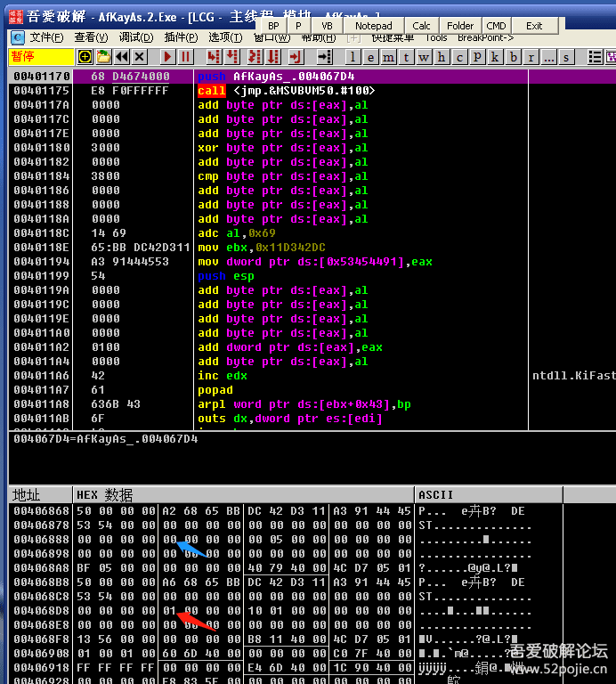This screenshot has width=616, height=684.
Task: Select address 00401194 in disassembly
Action: pyautogui.click(x=41, y=262)
